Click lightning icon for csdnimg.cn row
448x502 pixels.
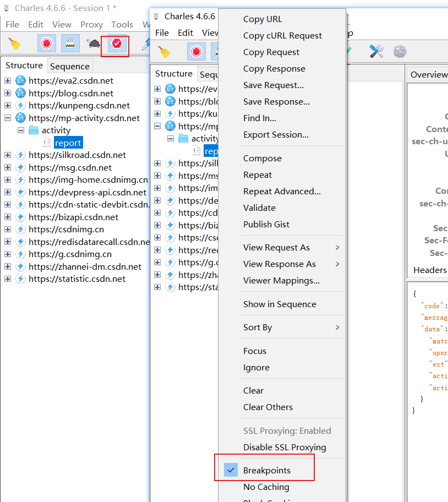pyautogui.click(x=20, y=229)
